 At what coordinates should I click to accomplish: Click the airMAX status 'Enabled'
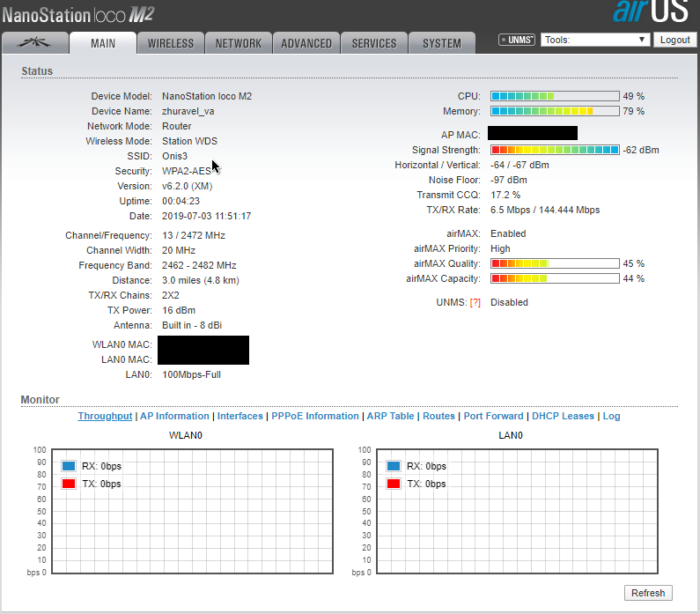pyautogui.click(x=508, y=234)
